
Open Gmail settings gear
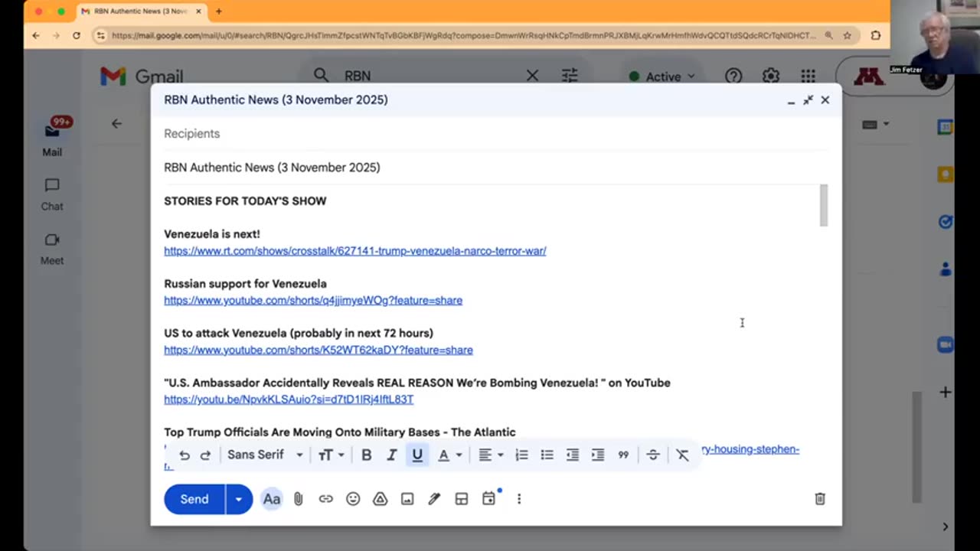pyautogui.click(x=771, y=76)
